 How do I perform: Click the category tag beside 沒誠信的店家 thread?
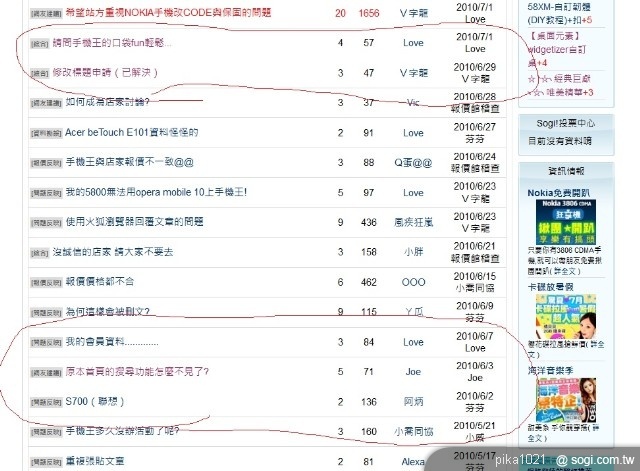(44, 253)
